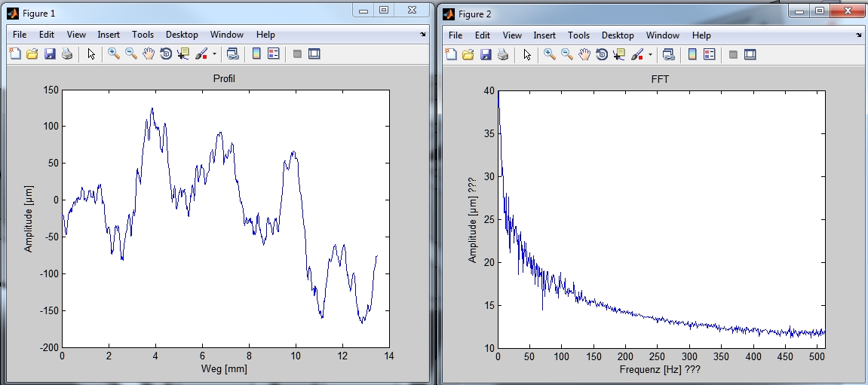
Task: Insert colorbar in Figure 2
Action: 691,54
